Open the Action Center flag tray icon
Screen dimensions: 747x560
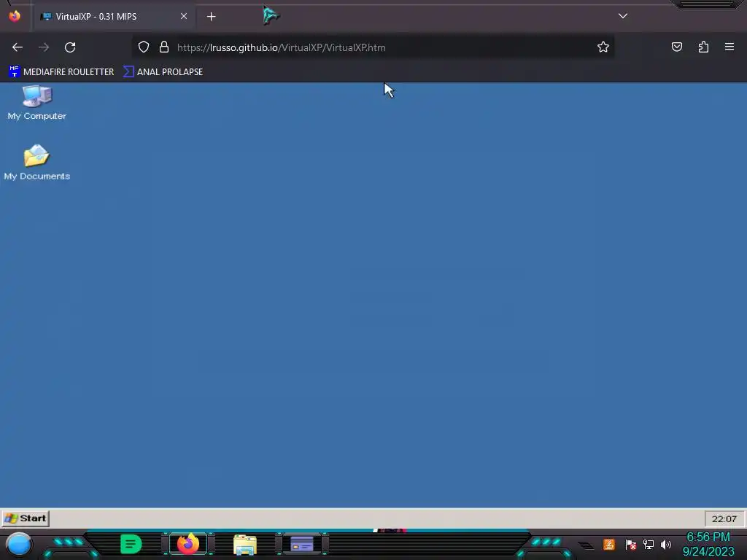point(631,544)
